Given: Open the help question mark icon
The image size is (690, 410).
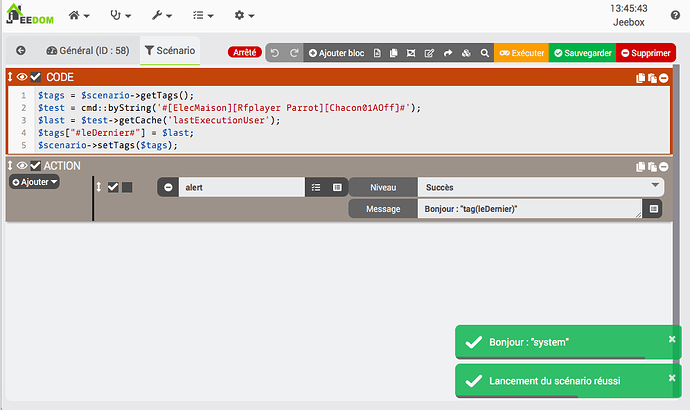Looking at the screenshot, I should [675, 15].
